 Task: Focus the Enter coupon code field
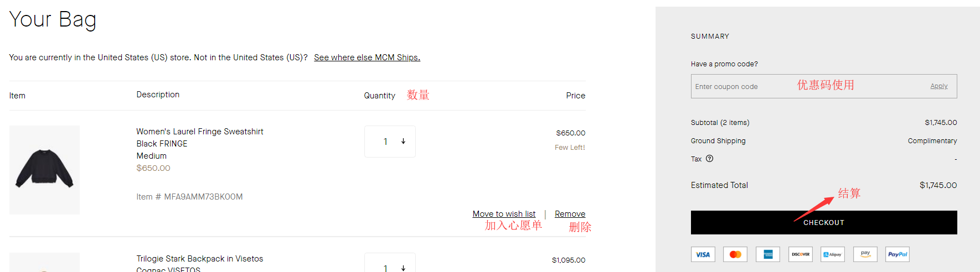[742, 87]
